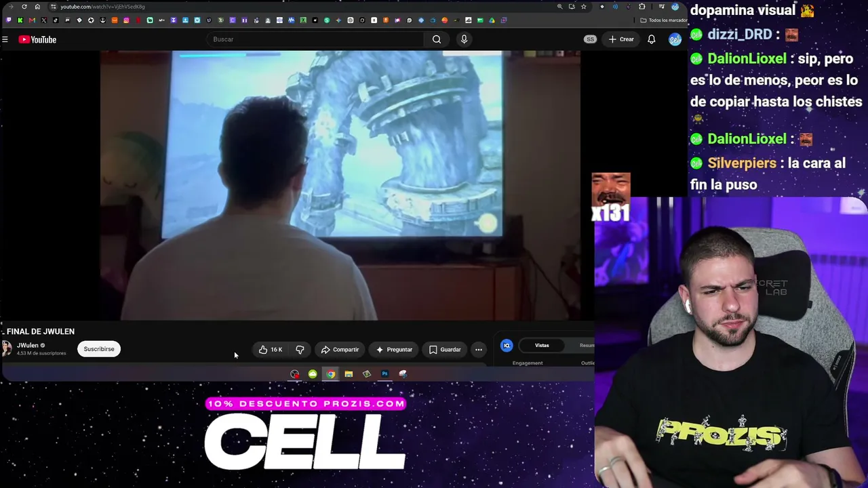Open the YouTube guide hamburger menu

(5, 39)
